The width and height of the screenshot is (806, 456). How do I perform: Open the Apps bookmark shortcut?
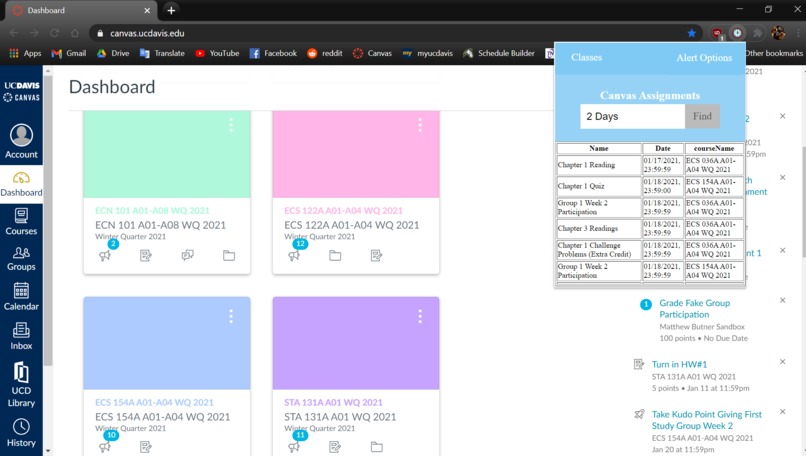[x=25, y=53]
